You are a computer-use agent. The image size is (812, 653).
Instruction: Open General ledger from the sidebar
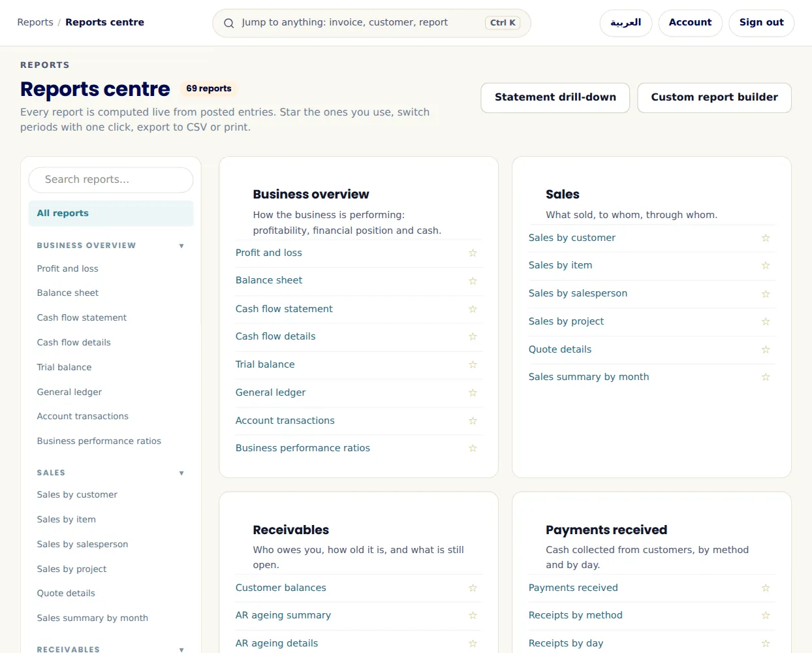tap(69, 392)
